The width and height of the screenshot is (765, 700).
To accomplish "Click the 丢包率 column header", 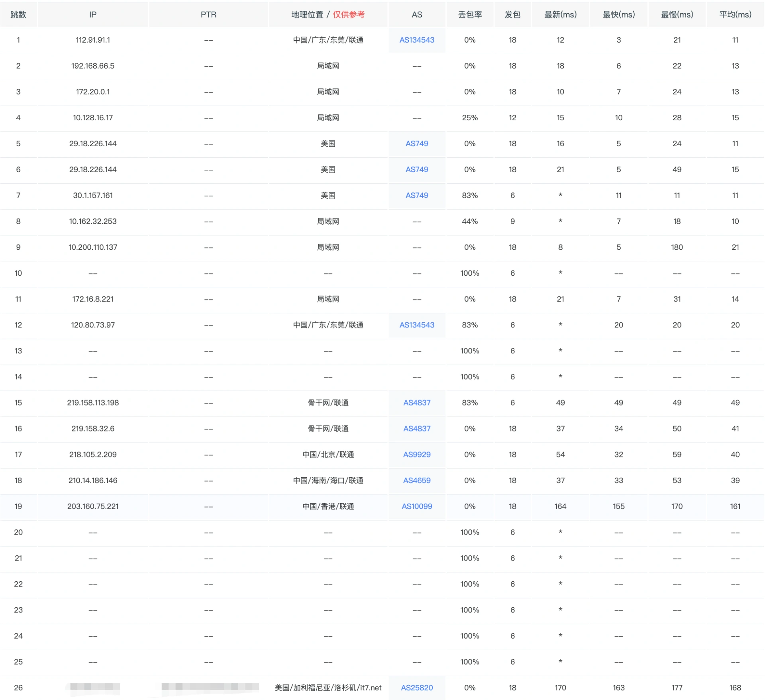I will click(470, 15).
